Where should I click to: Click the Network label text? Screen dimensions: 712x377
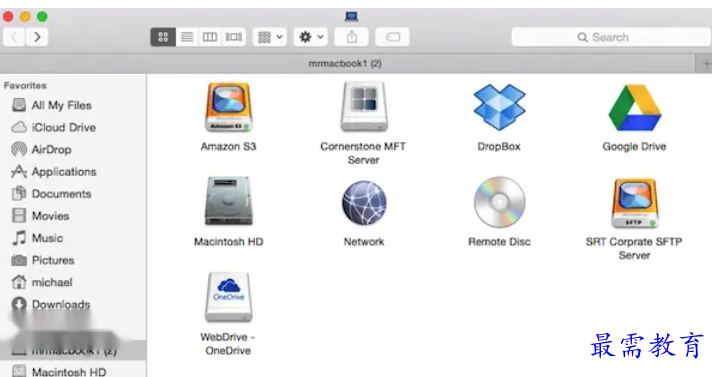[x=364, y=242]
